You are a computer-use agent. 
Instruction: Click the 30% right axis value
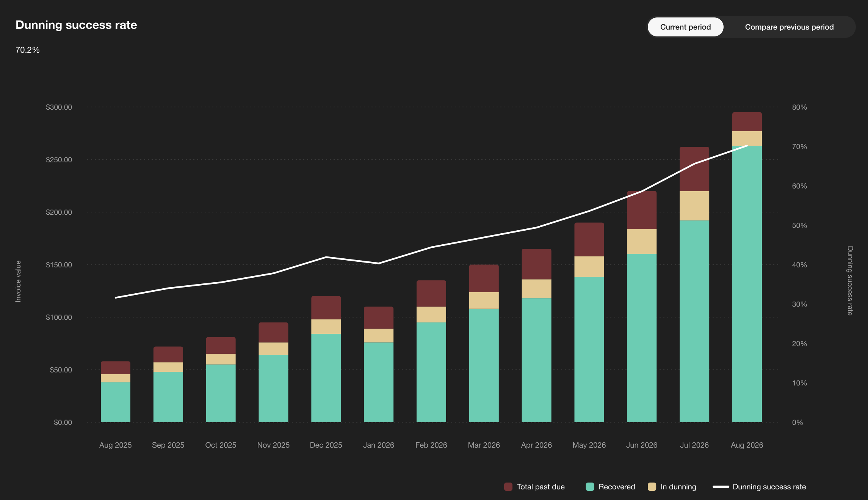799,304
